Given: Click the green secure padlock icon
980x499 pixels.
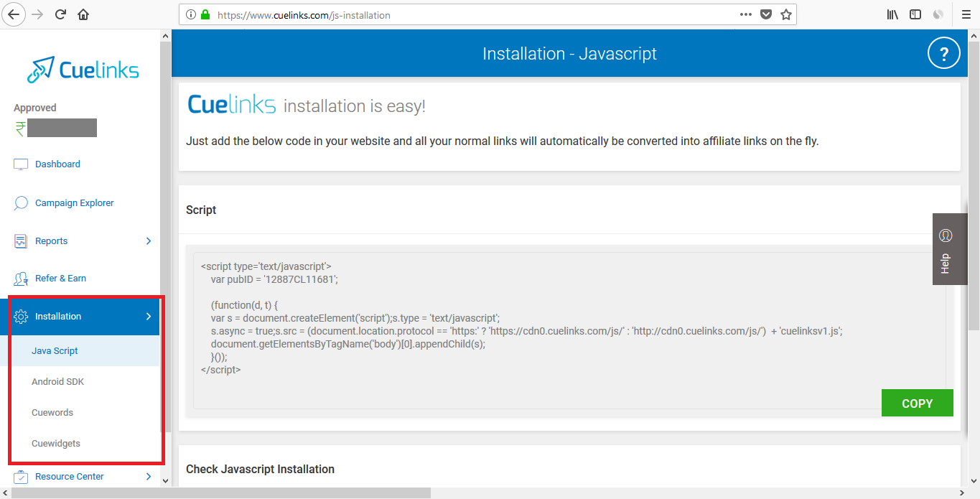Looking at the screenshot, I should tap(205, 14).
